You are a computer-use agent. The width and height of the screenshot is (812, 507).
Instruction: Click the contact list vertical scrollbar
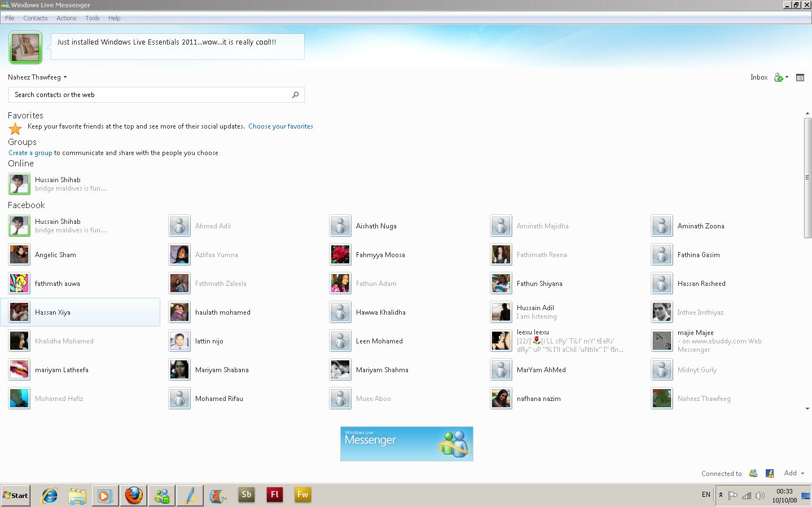(807, 178)
